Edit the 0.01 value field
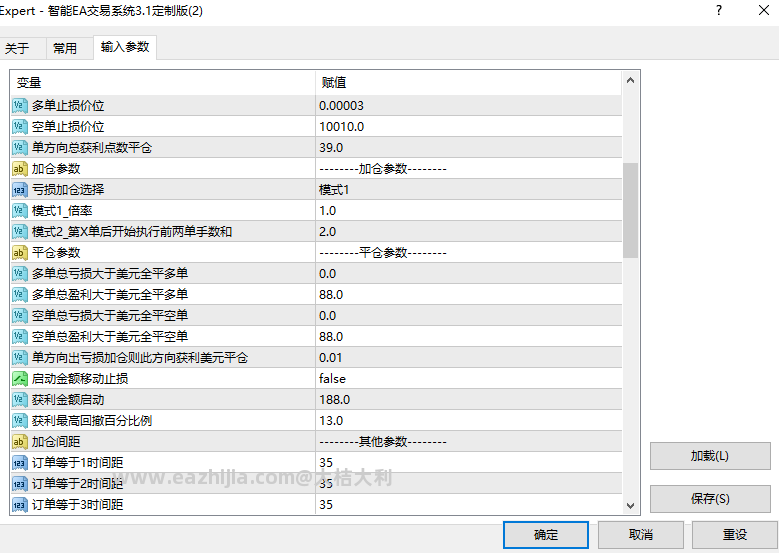The width and height of the screenshot is (779, 553). [x=468, y=357]
